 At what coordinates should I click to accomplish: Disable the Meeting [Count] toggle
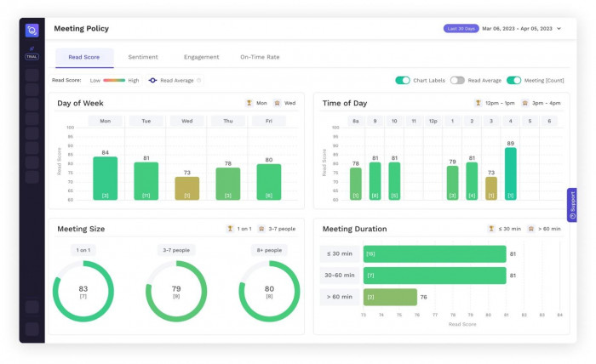pyautogui.click(x=514, y=81)
